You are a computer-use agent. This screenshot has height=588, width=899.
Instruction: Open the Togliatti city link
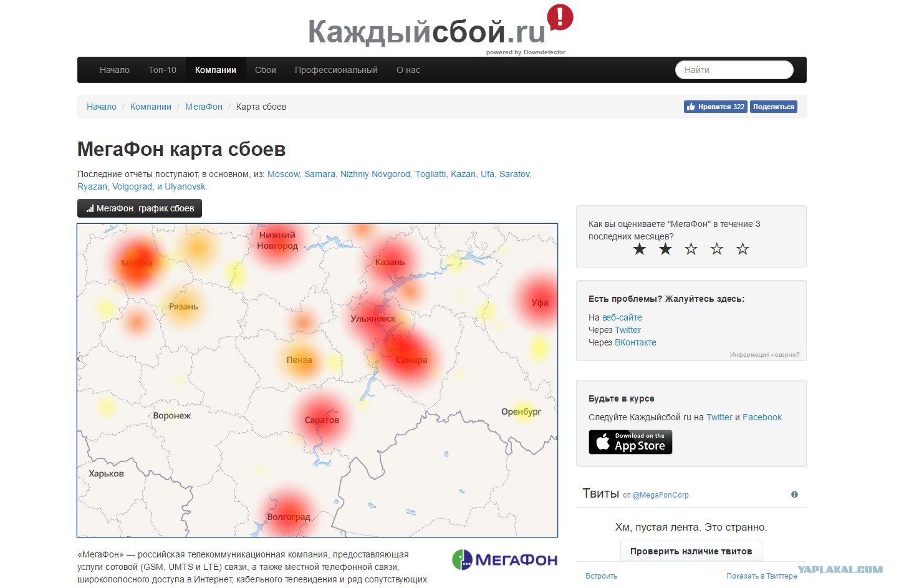[x=431, y=174]
